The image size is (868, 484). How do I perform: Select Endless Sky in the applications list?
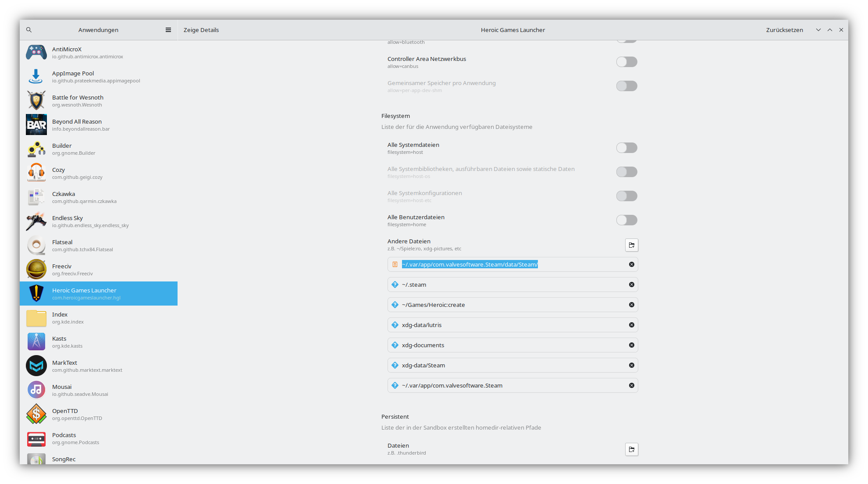pos(99,221)
